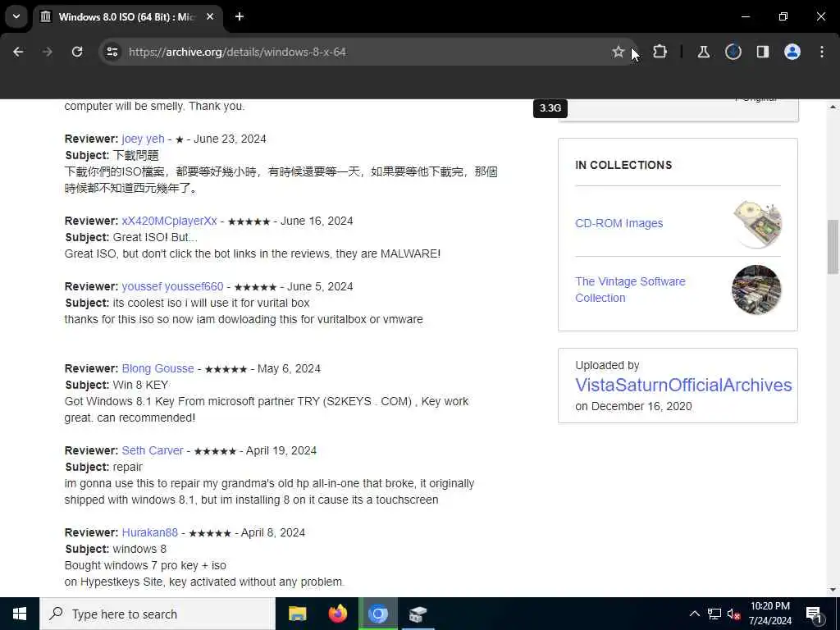Open reviewer joey yeh's profile
The height and width of the screenshot is (630, 840).
pos(143,139)
